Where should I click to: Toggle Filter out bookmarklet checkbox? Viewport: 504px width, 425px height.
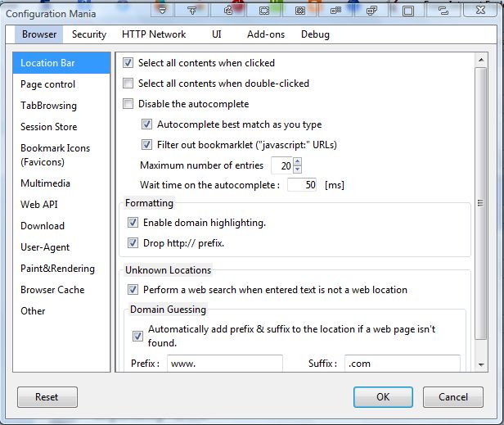pos(147,145)
